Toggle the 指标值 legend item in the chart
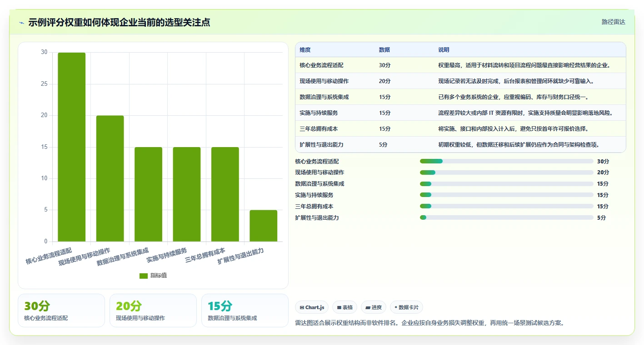The width and height of the screenshot is (644, 345). 153,276
